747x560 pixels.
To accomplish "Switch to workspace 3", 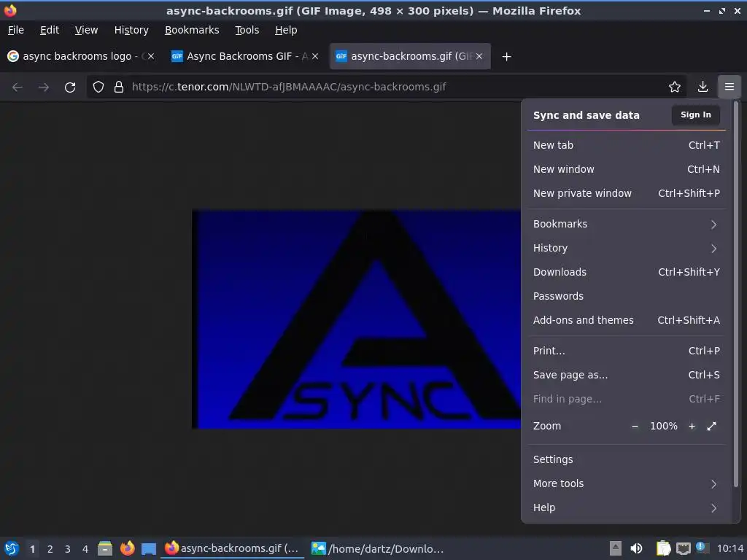I will 68,549.
